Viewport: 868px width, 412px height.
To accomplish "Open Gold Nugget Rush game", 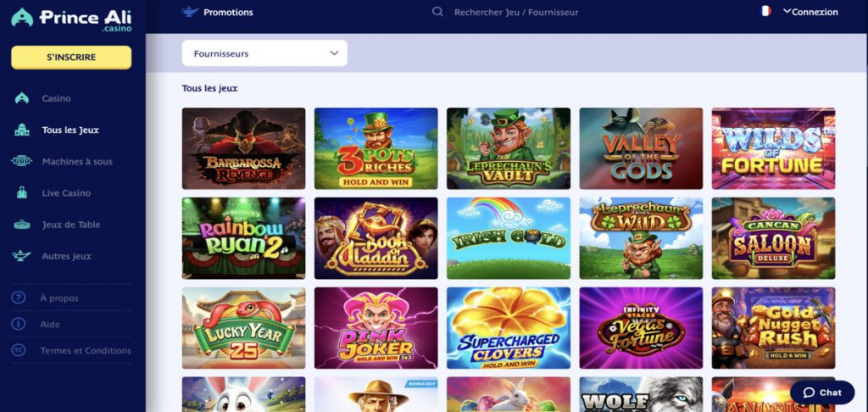I will pos(773,328).
